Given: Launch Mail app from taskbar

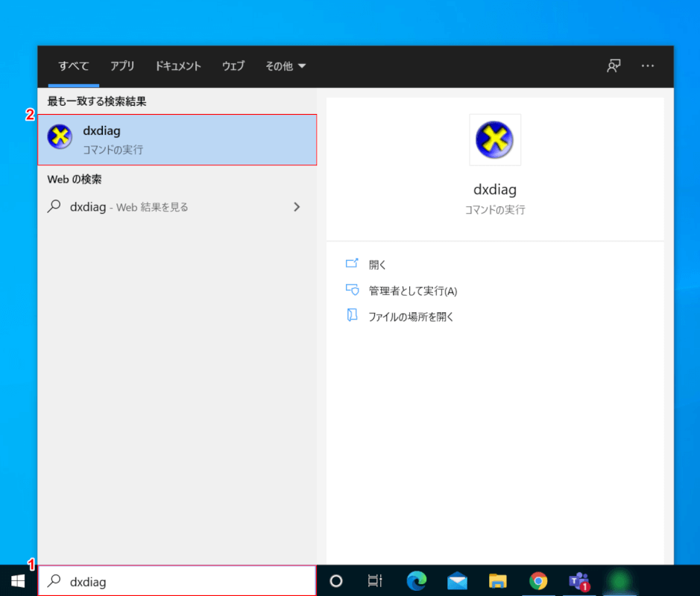Looking at the screenshot, I should pyautogui.click(x=457, y=581).
